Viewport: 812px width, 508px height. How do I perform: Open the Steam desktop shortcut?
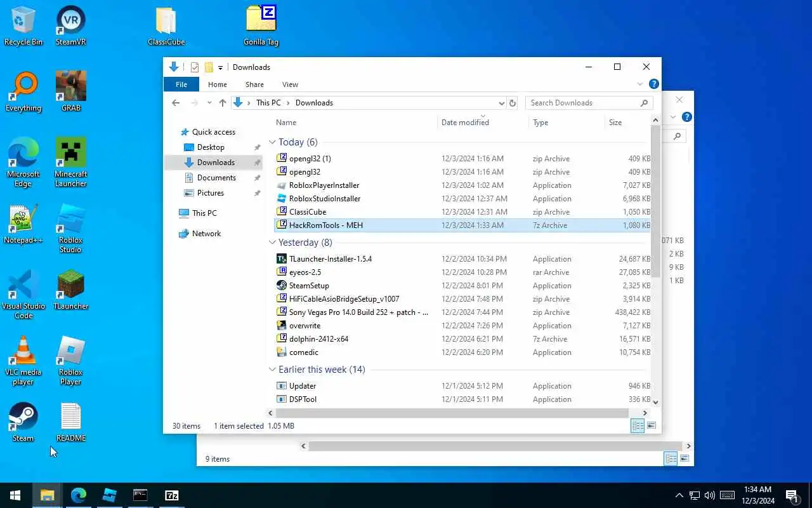coord(23,422)
